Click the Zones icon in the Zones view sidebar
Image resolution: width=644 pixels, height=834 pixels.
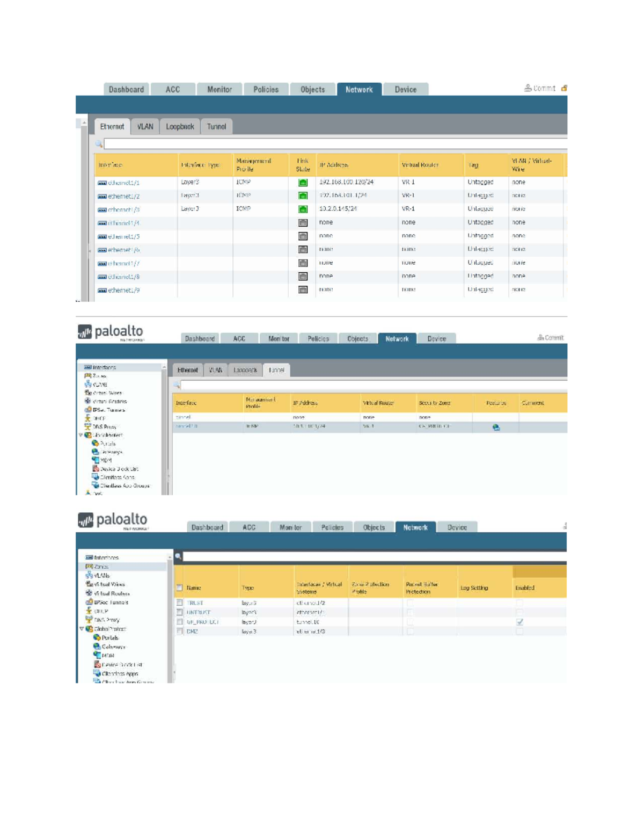89,567
